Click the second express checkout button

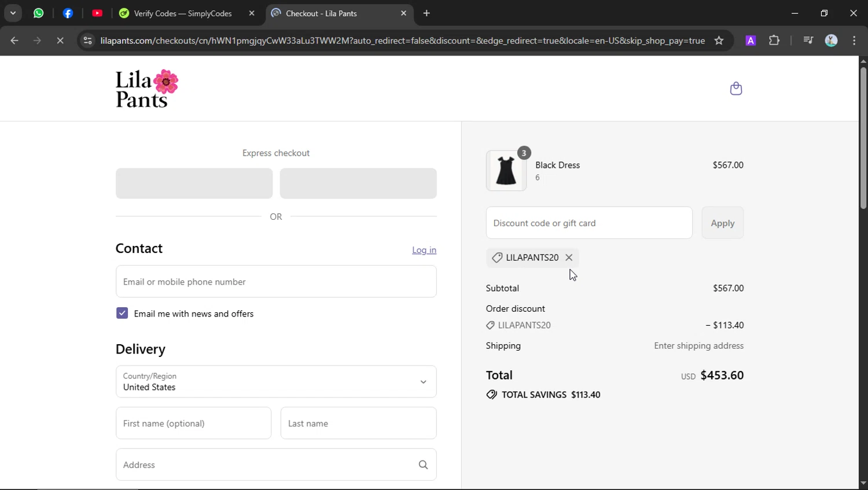click(x=358, y=183)
